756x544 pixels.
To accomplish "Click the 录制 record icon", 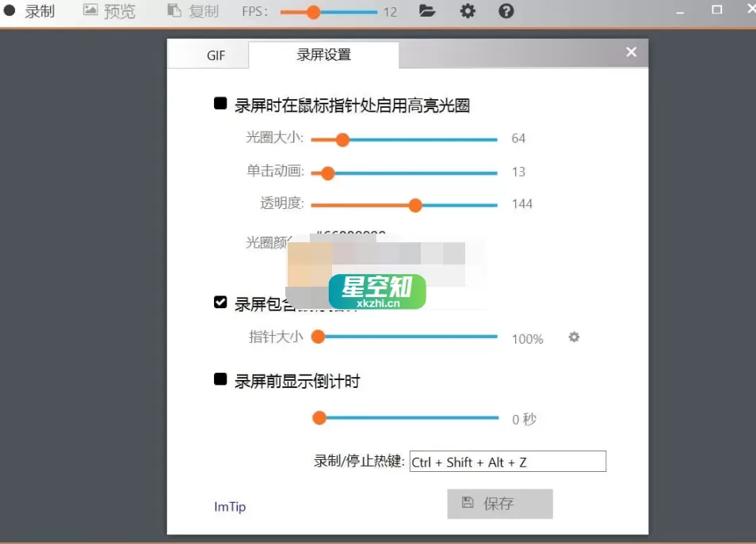I will [8, 11].
